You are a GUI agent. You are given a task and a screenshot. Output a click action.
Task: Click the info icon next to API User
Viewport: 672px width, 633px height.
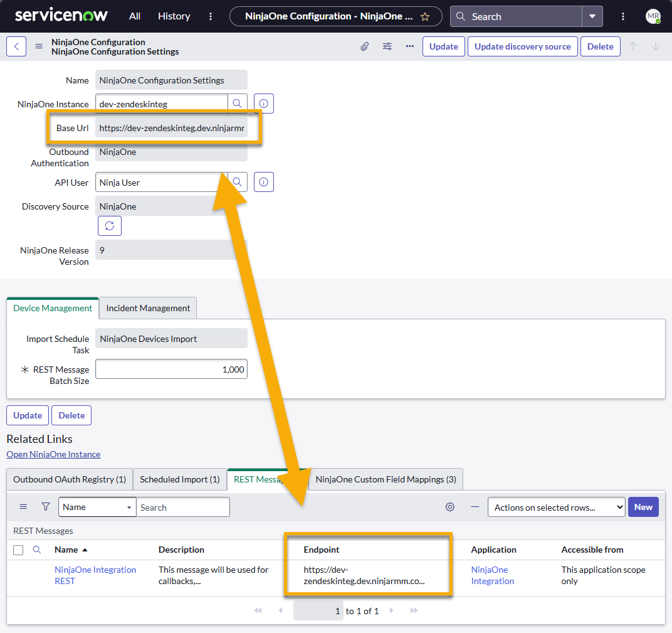pyautogui.click(x=263, y=182)
